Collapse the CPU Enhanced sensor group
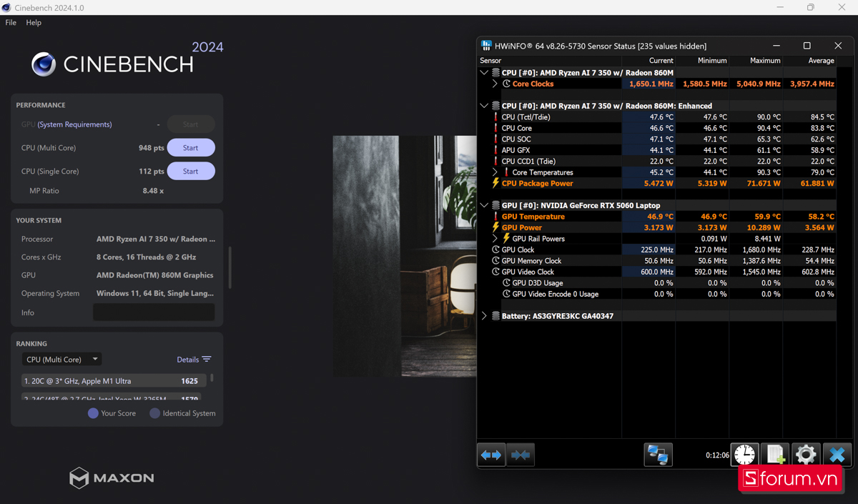Viewport: 858px width, 504px height. pyautogui.click(x=484, y=106)
